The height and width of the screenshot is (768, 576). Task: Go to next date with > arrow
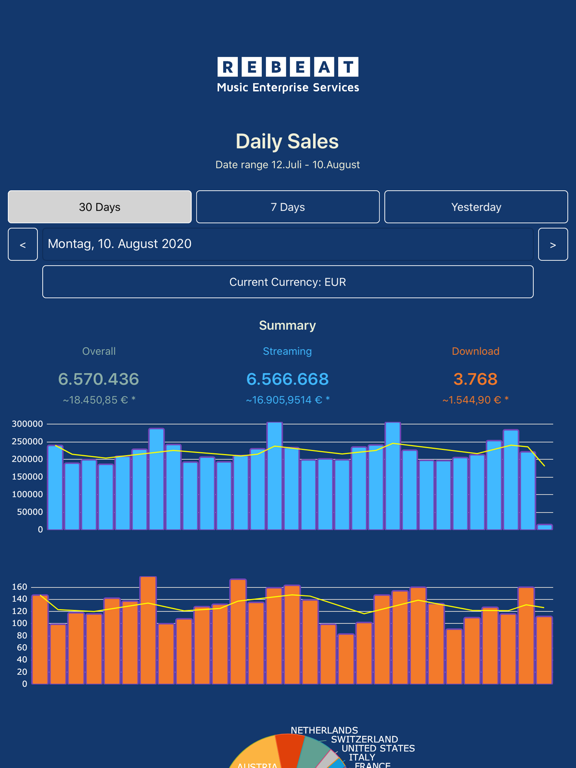click(x=553, y=244)
